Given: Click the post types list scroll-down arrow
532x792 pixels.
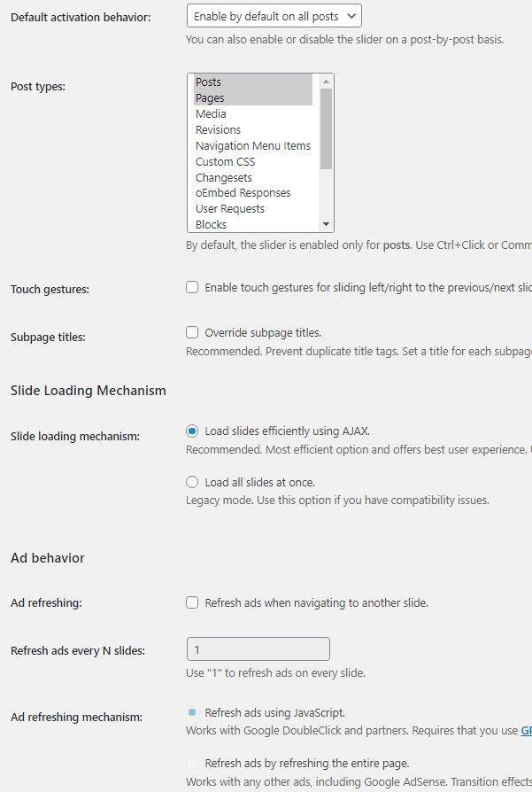Looking at the screenshot, I should (326, 225).
